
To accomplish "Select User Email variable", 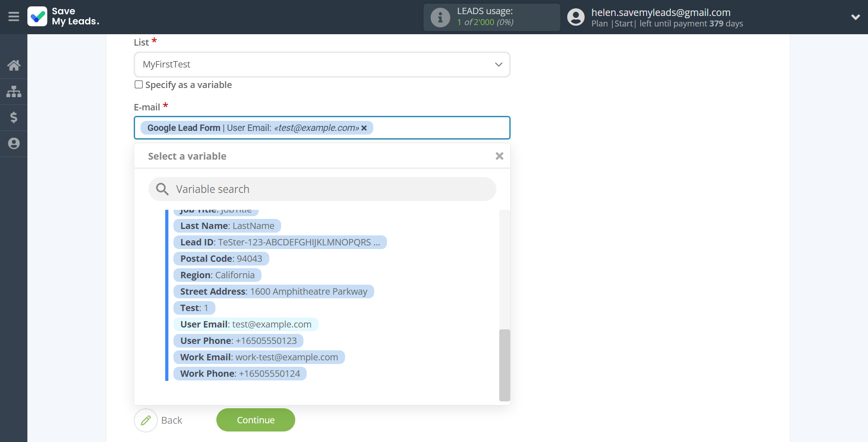I will click(246, 324).
